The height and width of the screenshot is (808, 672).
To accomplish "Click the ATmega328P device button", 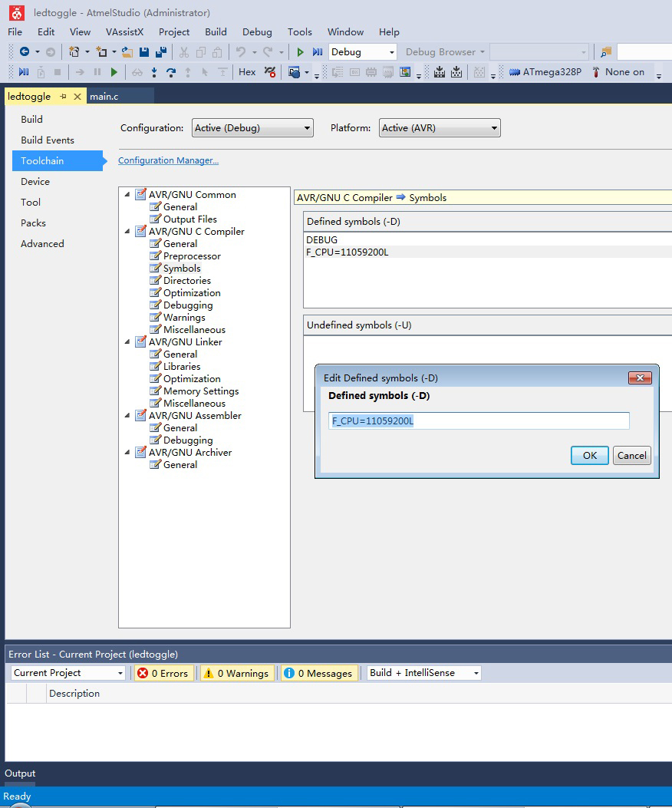I will tap(545, 72).
